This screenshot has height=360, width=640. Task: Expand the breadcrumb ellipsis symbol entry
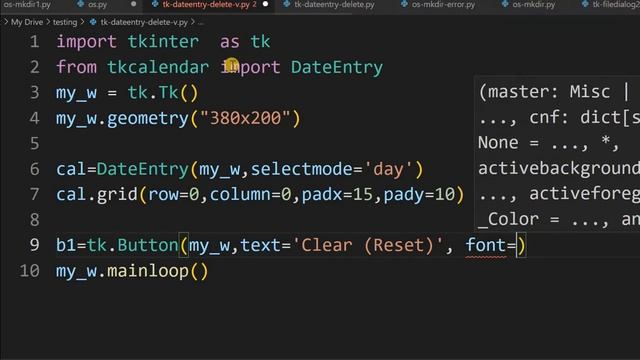click(200, 23)
